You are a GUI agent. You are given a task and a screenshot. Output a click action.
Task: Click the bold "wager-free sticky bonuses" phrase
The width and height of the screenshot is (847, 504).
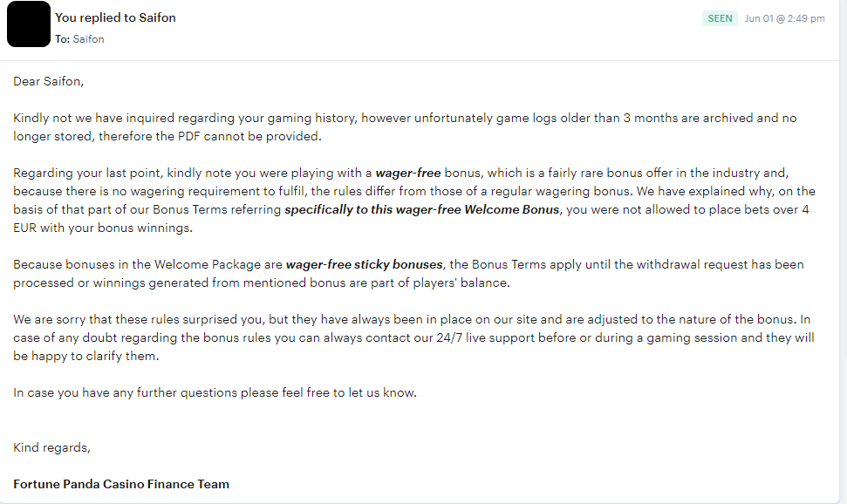pyautogui.click(x=364, y=264)
